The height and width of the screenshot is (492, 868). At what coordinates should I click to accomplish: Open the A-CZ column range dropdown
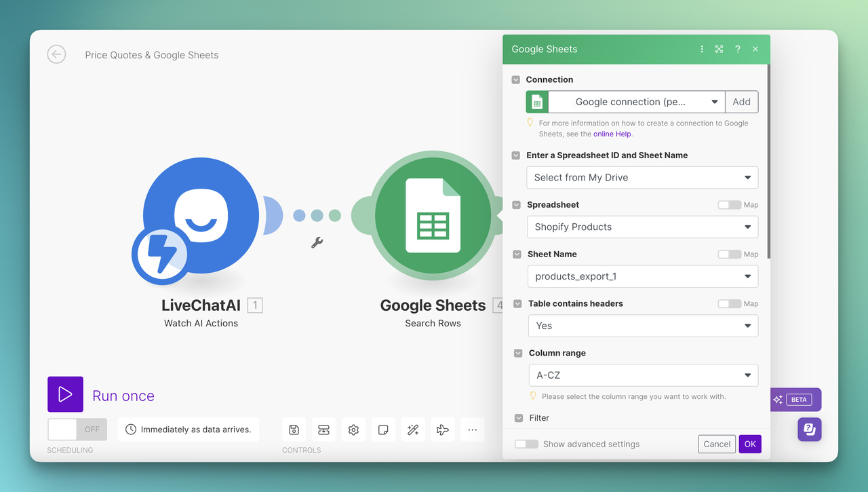[x=644, y=375]
